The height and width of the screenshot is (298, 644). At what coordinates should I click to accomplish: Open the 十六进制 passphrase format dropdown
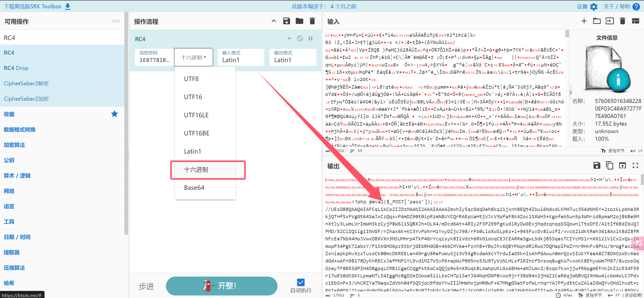click(x=194, y=57)
